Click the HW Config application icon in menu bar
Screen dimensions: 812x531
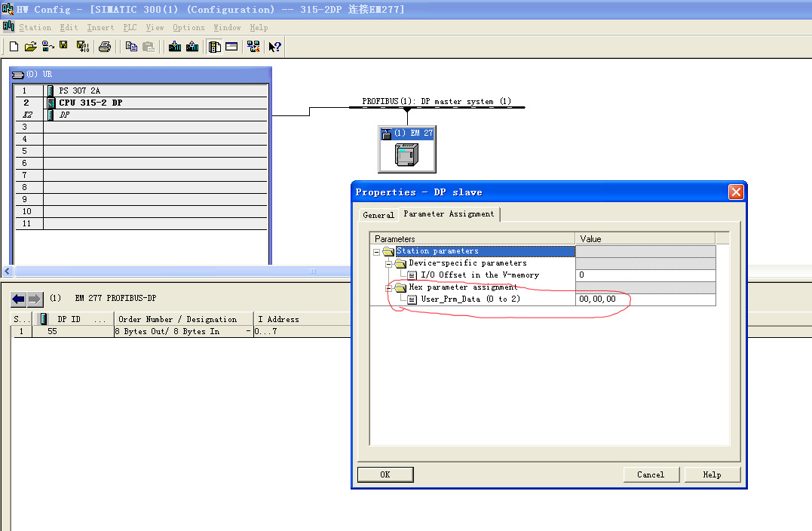[8, 26]
